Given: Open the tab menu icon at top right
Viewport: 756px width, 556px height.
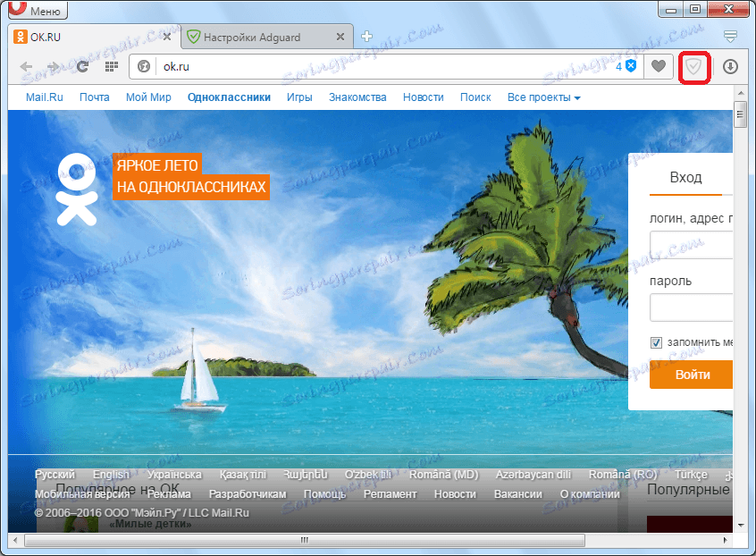Looking at the screenshot, I should [730, 36].
